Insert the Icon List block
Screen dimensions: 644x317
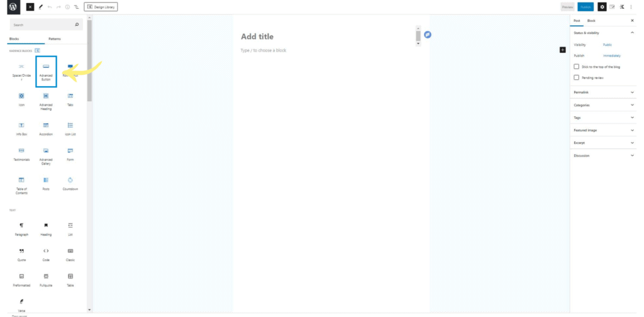coord(70,129)
